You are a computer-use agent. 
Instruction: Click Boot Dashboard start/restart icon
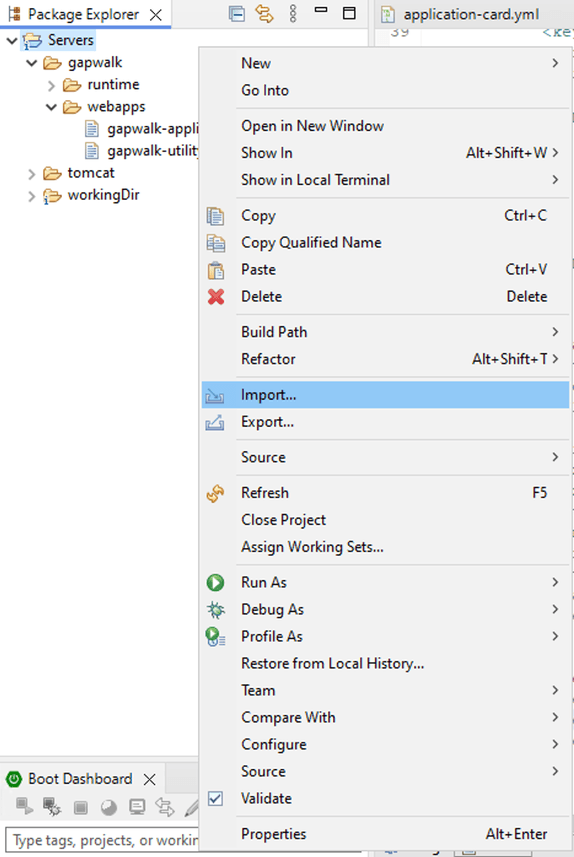[x=24, y=807]
